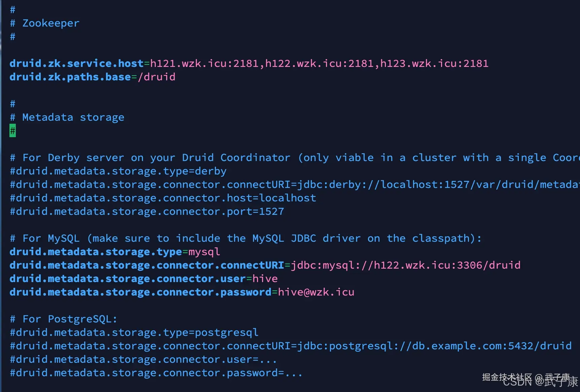580x392 pixels.
Task: Click the jdbc:mysql://h122.wzk.icu:3306/druid value
Action: coord(405,265)
